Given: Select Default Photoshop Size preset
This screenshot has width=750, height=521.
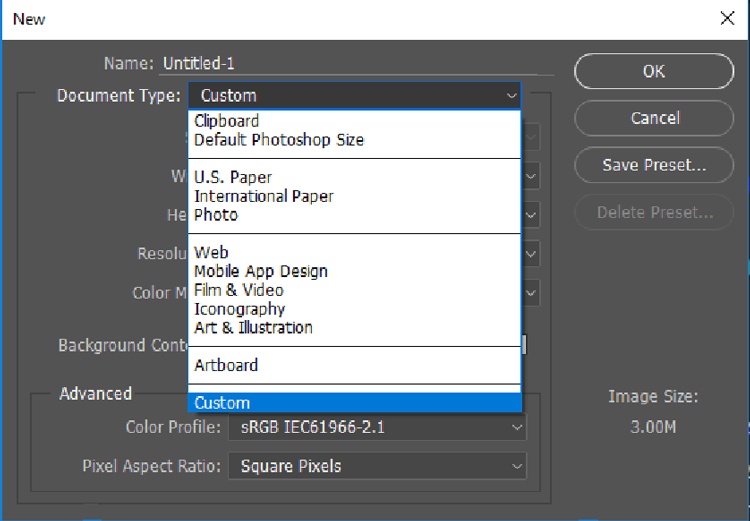Looking at the screenshot, I should pyautogui.click(x=354, y=140).
